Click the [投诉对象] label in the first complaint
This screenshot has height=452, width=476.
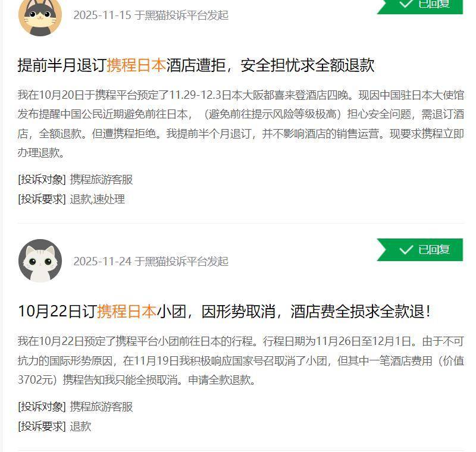pyautogui.click(x=42, y=179)
